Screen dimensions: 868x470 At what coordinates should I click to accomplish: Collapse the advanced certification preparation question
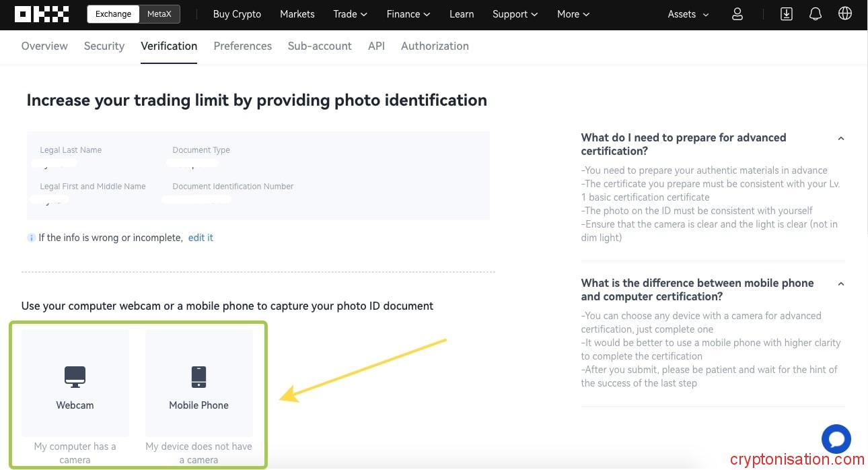click(x=840, y=138)
